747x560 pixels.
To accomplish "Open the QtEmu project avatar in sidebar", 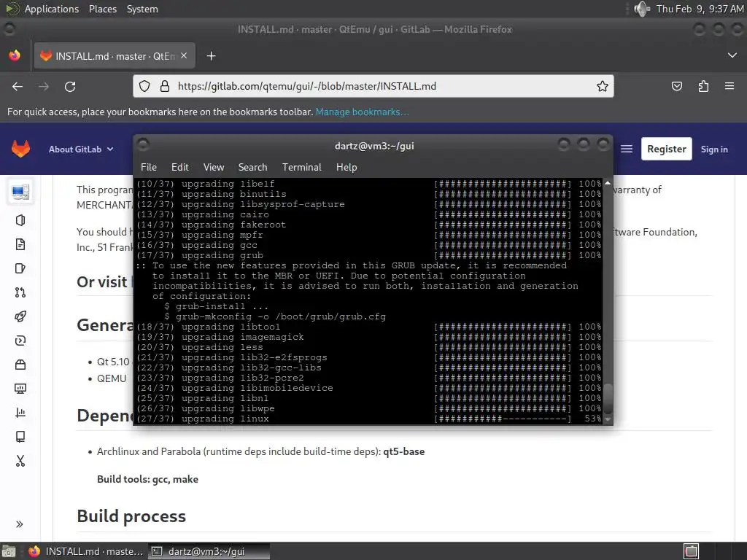I will [x=20, y=192].
